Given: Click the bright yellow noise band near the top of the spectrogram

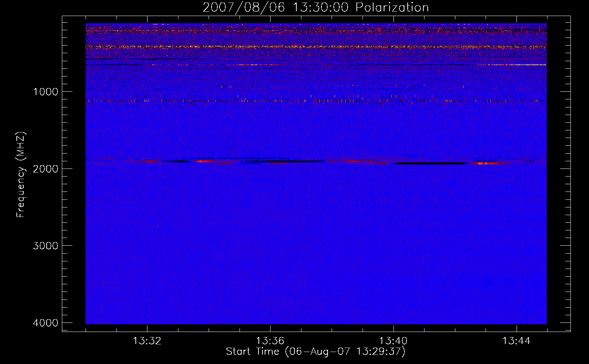Looking at the screenshot, I should pyautogui.click(x=316, y=47).
